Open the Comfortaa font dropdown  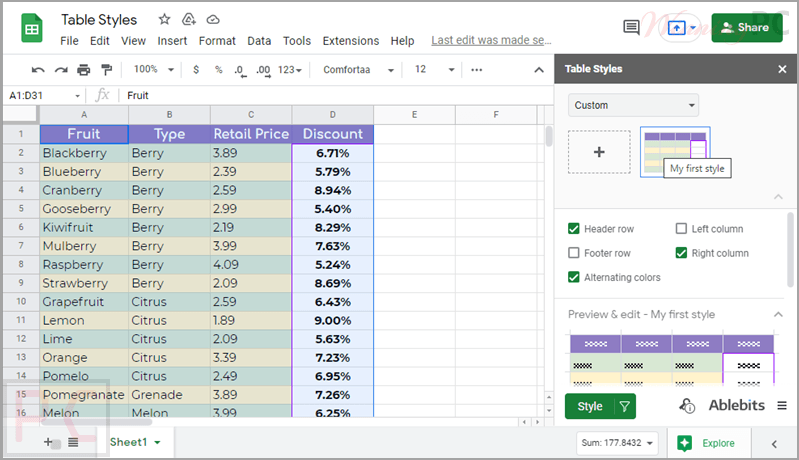[358, 70]
